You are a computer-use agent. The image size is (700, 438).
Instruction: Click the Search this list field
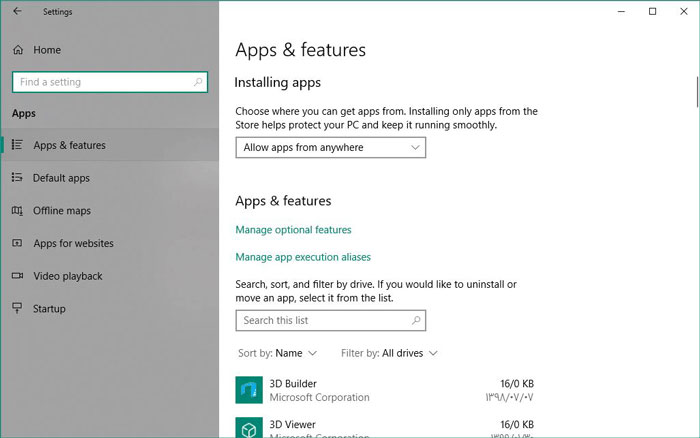coord(330,321)
